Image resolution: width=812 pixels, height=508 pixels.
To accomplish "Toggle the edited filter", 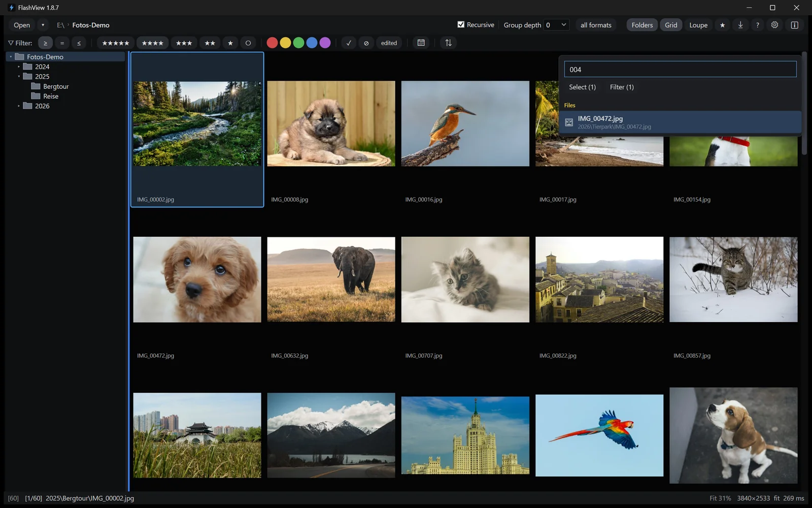I will coord(389,43).
